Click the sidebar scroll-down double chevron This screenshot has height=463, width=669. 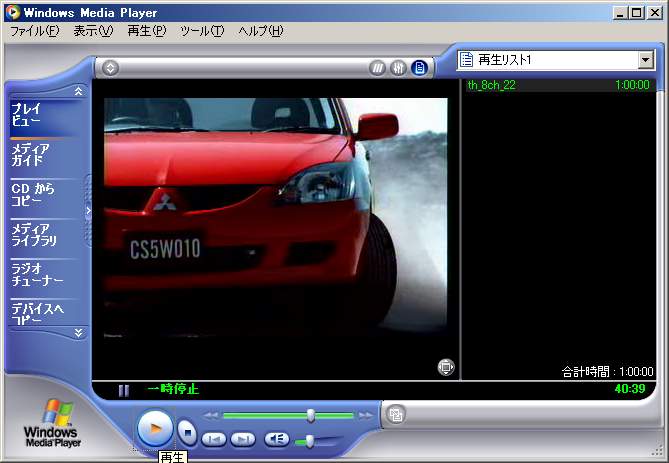78,332
